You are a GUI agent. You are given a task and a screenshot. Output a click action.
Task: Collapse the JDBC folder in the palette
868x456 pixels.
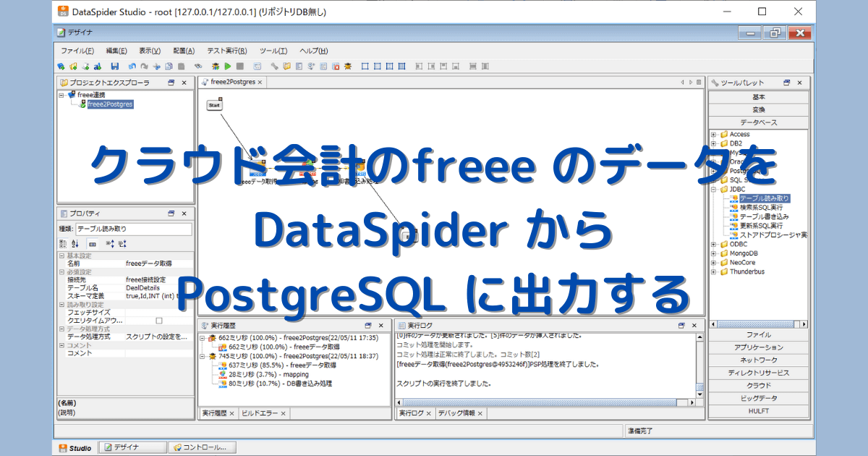pyautogui.click(x=714, y=189)
